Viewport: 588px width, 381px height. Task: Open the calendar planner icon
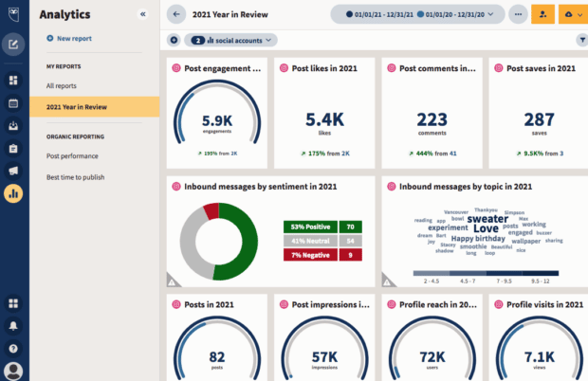click(13, 102)
